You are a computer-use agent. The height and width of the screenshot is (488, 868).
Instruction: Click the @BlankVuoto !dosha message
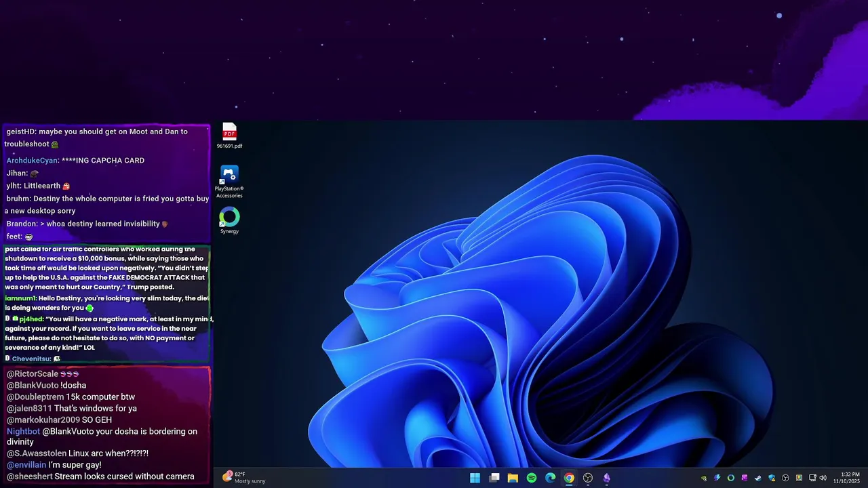click(46, 386)
